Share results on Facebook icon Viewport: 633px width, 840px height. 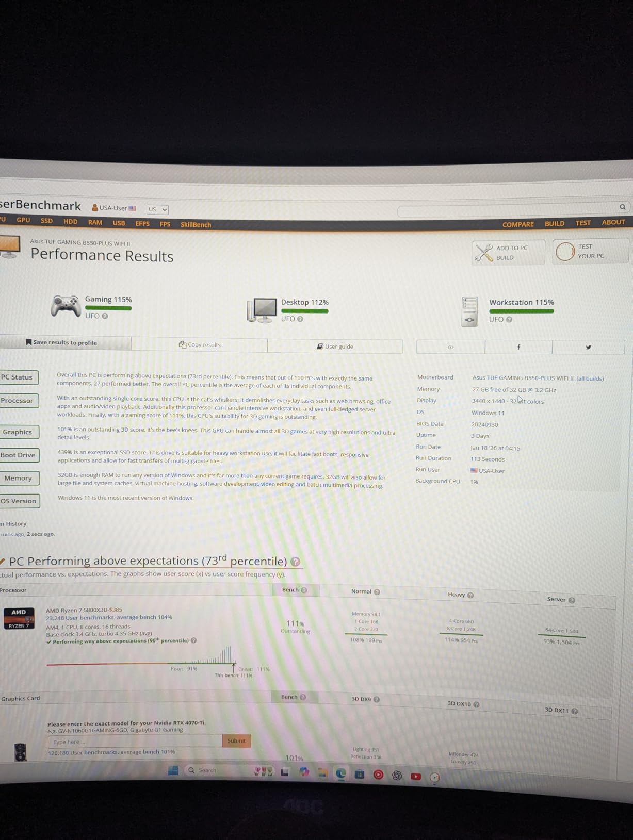(518, 347)
